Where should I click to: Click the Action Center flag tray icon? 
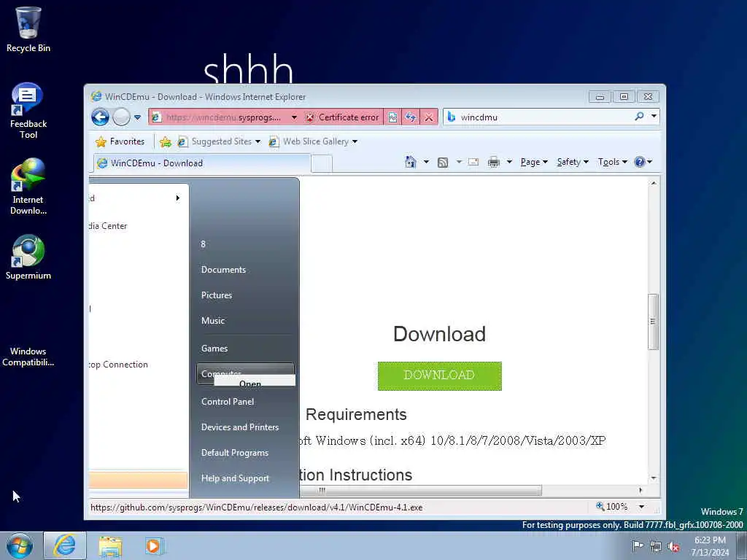[638, 546]
